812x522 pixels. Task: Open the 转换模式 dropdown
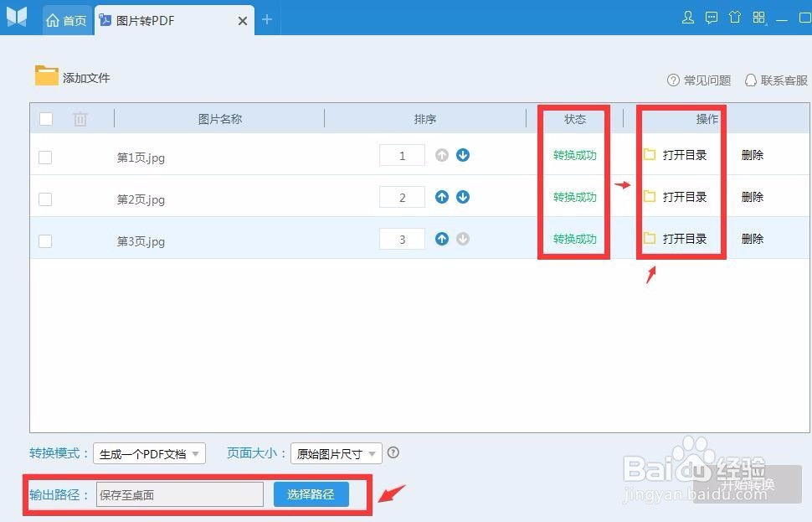point(149,452)
